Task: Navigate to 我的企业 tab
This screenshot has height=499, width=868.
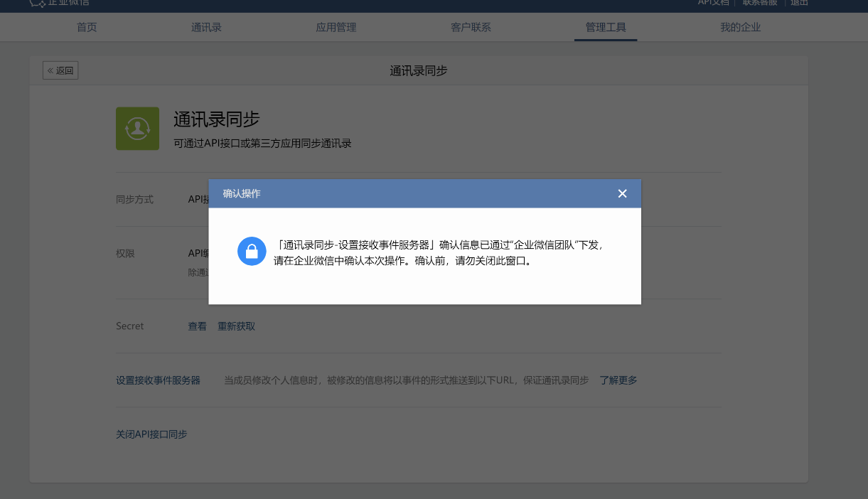Action: pos(740,28)
